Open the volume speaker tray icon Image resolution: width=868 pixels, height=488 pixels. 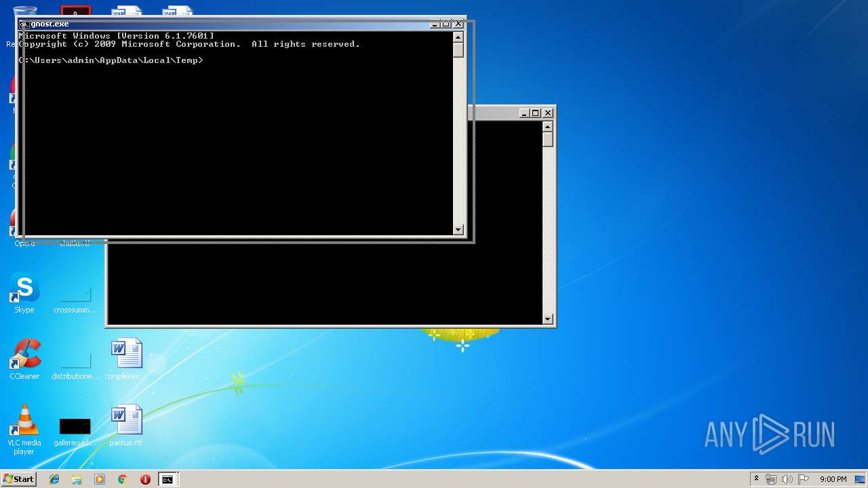787,479
